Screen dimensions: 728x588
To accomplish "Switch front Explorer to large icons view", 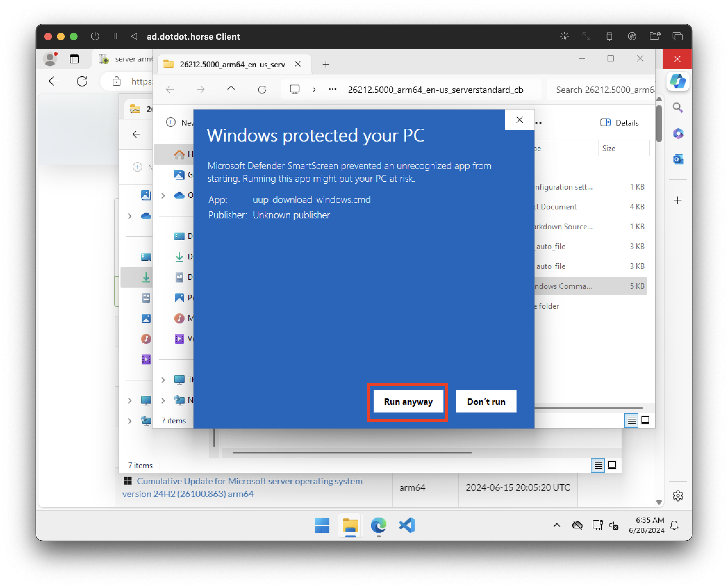I will pyautogui.click(x=645, y=421).
